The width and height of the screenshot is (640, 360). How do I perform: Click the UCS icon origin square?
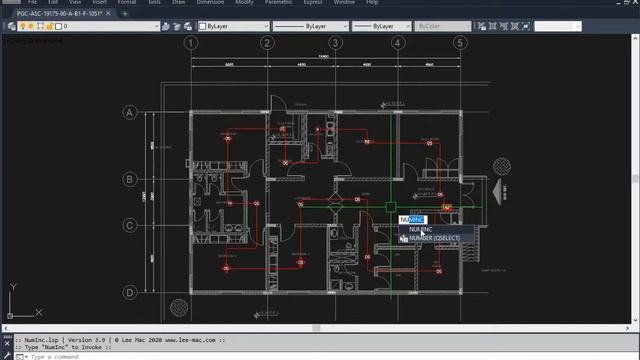(x=10, y=316)
